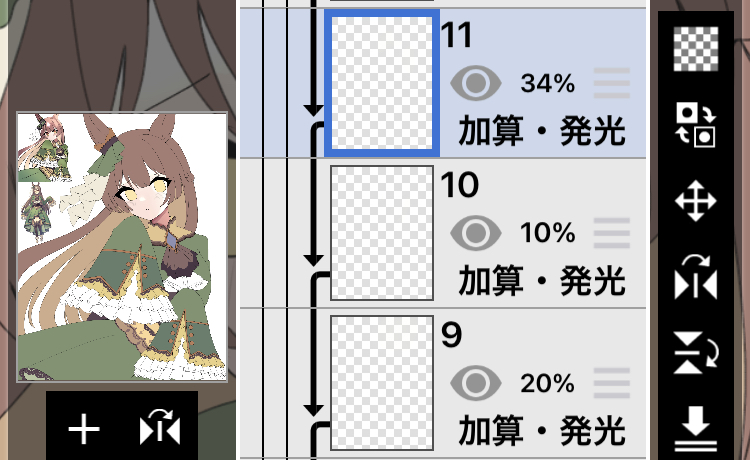
Task: Click the reorder handle on layer 11
Action: pyautogui.click(x=612, y=83)
